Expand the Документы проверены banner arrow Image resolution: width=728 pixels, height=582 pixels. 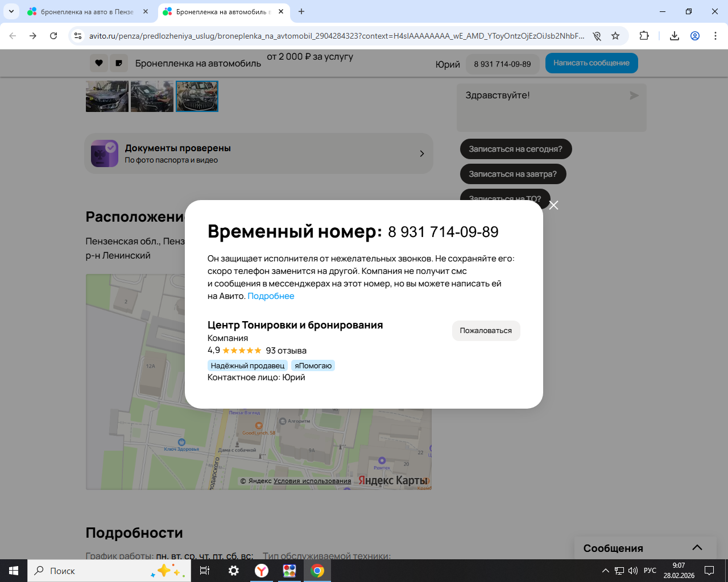421,153
